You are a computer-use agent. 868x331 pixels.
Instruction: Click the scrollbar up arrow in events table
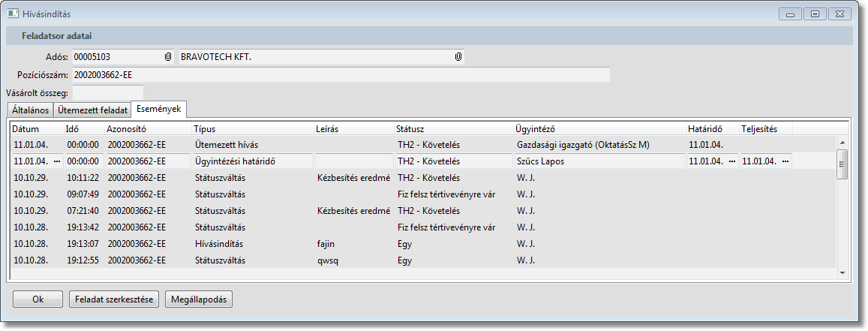(842, 142)
